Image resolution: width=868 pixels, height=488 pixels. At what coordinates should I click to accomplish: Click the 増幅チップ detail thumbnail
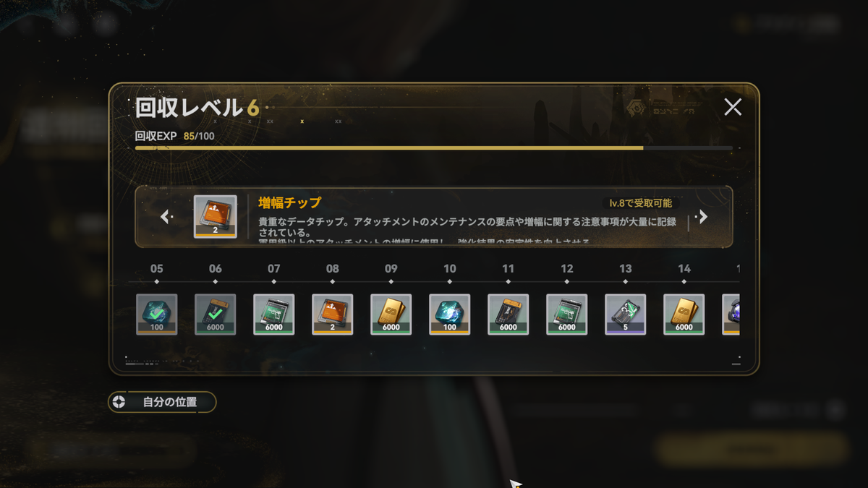point(216,217)
